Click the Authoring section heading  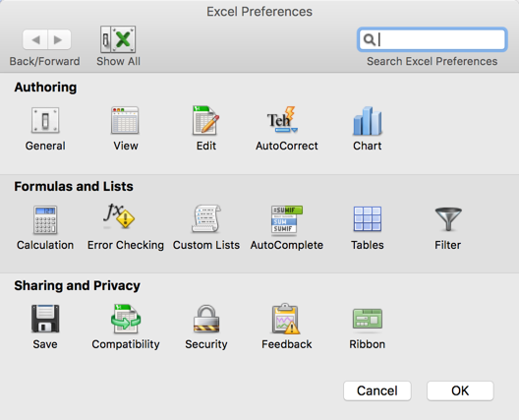click(x=45, y=88)
